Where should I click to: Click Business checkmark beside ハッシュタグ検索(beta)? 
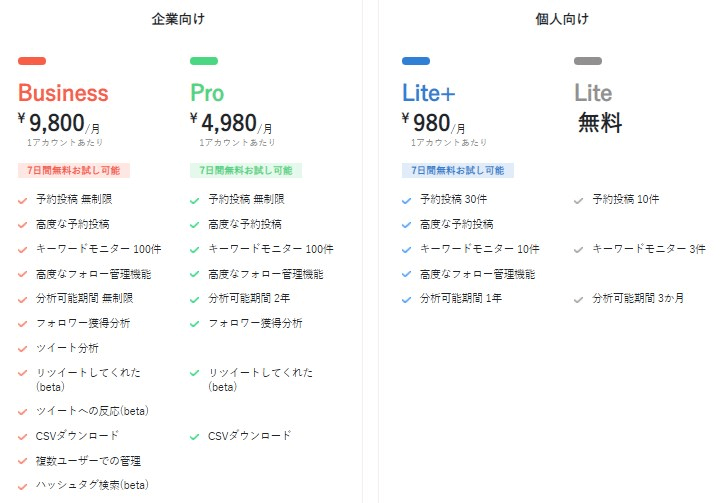(23, 486)
